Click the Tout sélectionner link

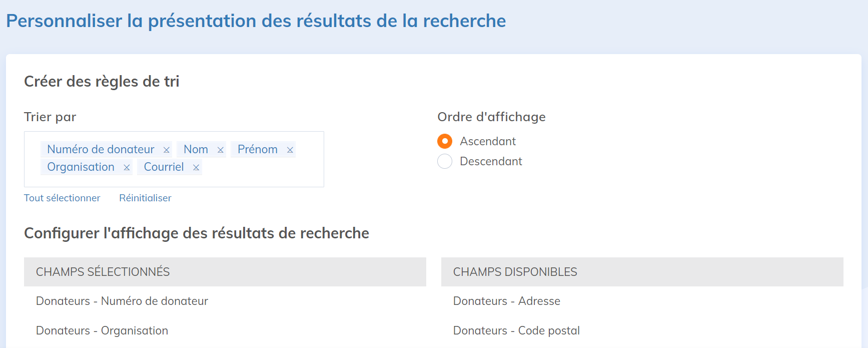click(x=62, y=198)
